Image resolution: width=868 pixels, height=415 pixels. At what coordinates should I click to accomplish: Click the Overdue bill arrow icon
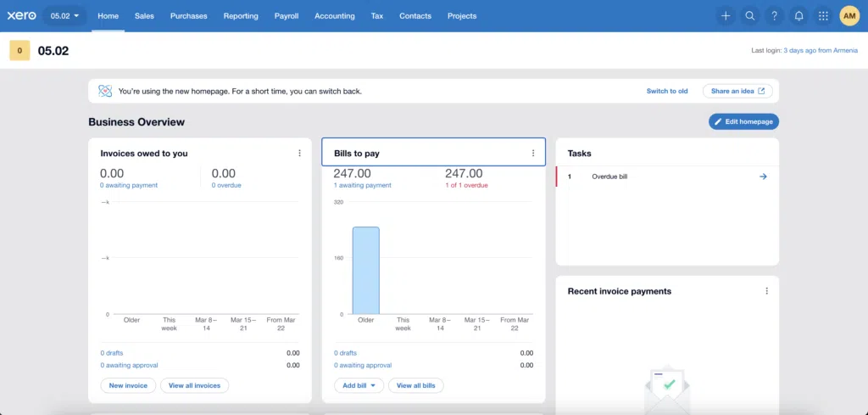(x=763, y=177)
